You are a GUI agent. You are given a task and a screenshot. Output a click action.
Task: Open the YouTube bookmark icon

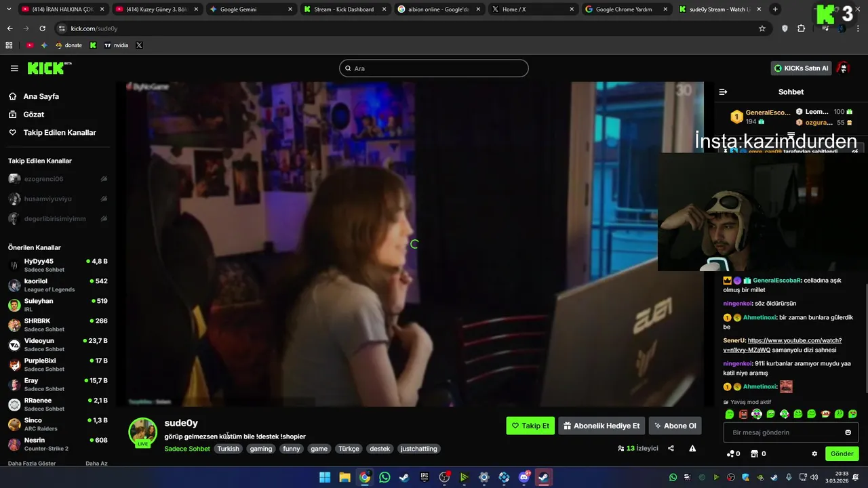pyautogui.click(x=30, y=45)
